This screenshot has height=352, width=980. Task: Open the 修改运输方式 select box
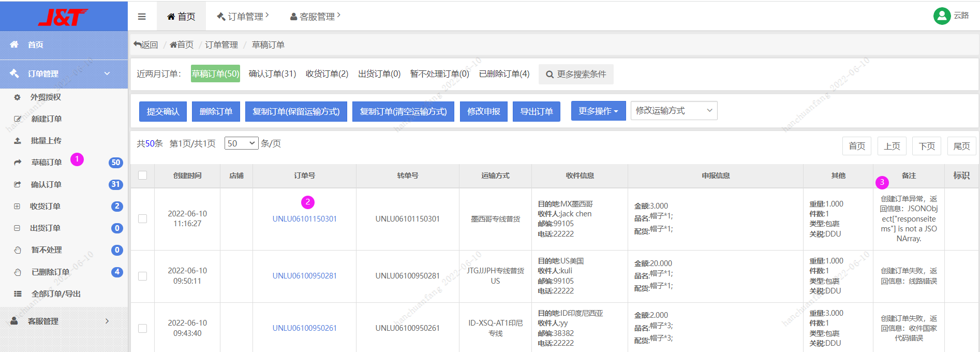(x=674, y=111)
